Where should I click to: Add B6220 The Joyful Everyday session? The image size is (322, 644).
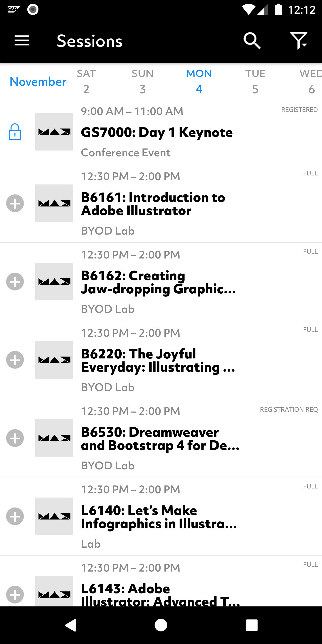click(15, 360)
